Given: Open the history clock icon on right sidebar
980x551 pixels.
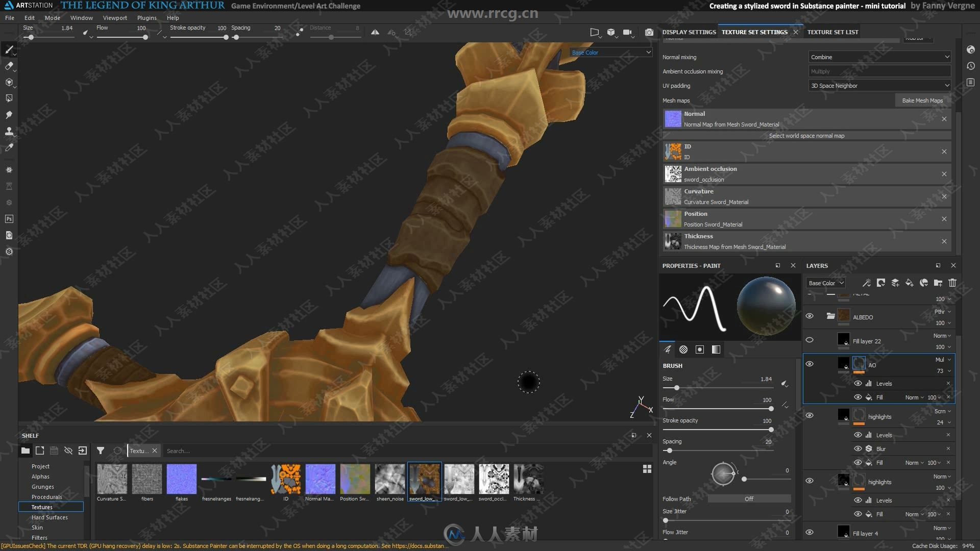Looking at the screenshot, I should tap(970, 66).
